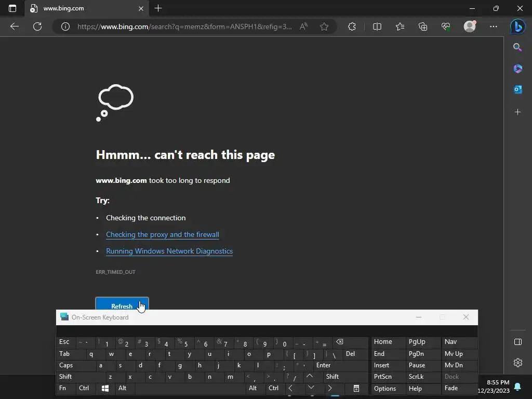The height and width of the screenshot is (399, 532).
Task: Click the up arrow key on keyboard
Action: pyautogui.click(x=310, y=377)
